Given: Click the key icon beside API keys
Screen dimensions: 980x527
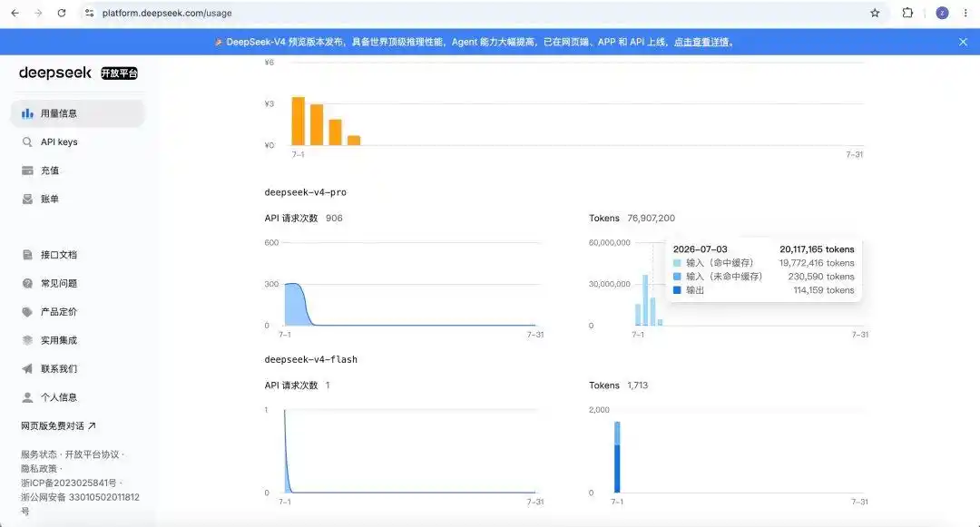Looking at the screenshot, I should [27, 142].
